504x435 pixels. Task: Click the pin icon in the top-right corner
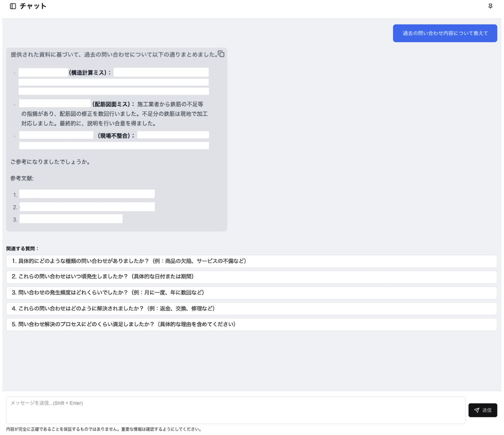pos(491,6)
